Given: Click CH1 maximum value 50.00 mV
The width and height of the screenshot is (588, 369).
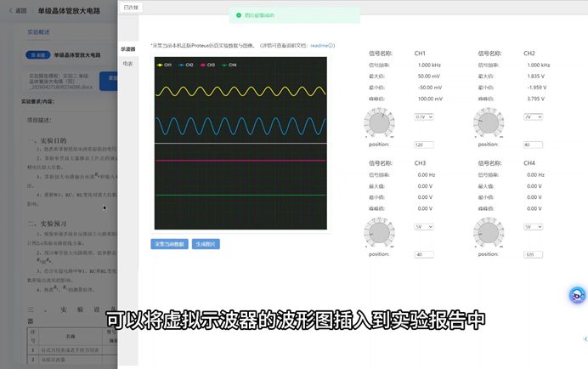Looking at the screenshot, I should (428, 77).
